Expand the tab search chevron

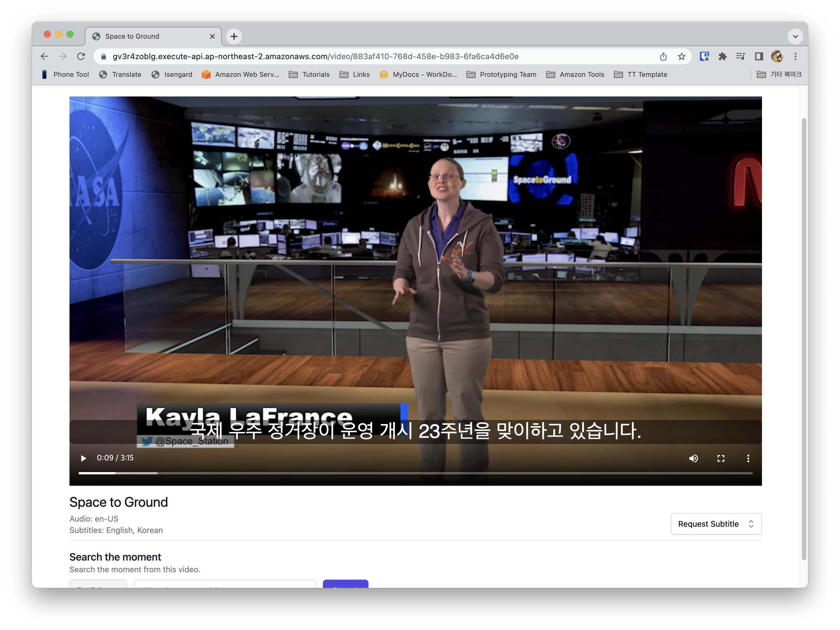coord(795,36)
